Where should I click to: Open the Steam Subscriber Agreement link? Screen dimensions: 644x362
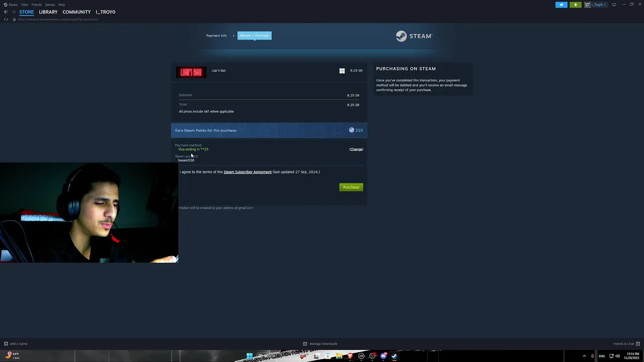[x=248, y=172]
